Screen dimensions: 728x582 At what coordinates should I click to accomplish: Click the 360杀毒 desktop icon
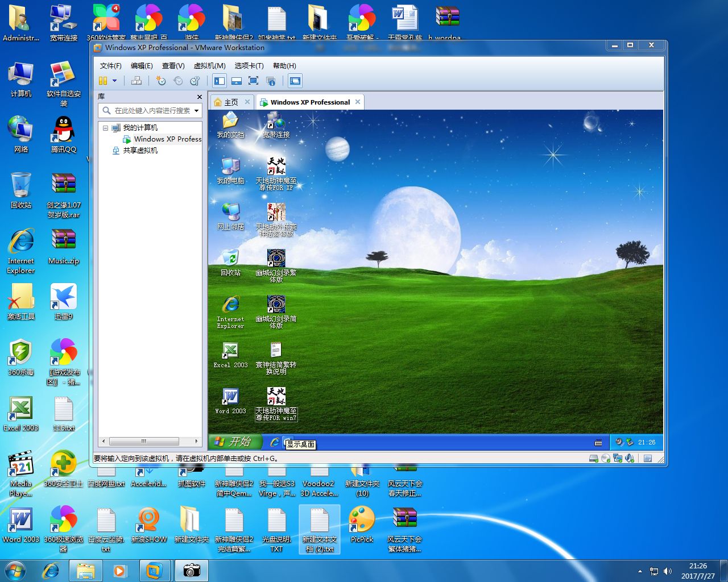(x=21, y=357)
